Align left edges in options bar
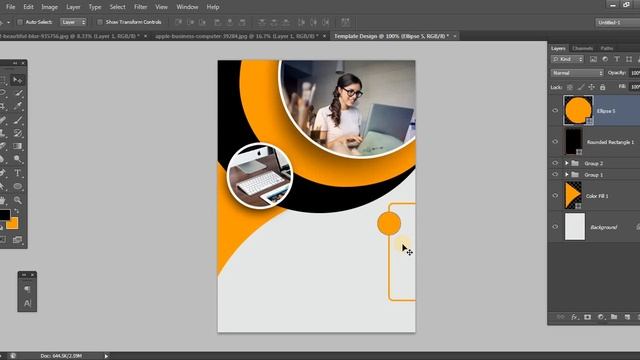The width and height of the screenshot is (640, 360). tap(218, 22)
